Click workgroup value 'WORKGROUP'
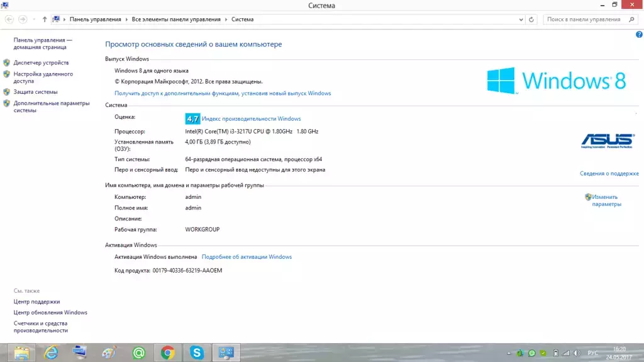This screenshot has width=644, height=362. pos(202,229)
